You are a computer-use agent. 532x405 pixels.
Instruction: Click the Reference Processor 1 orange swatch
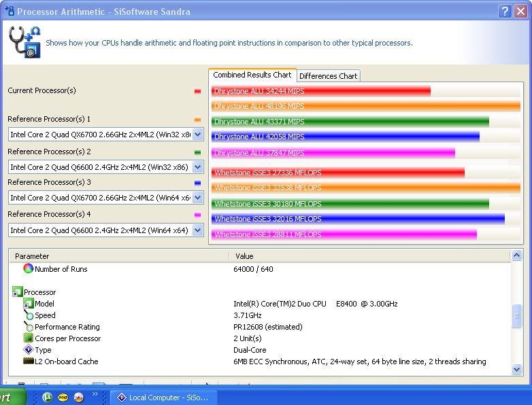[197, 120]
